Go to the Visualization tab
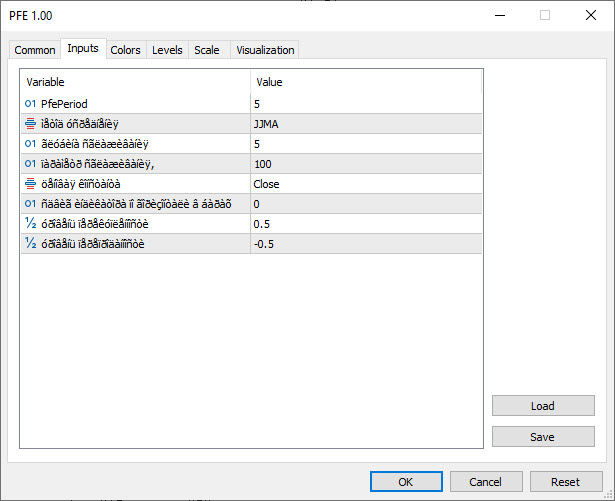The image size is (615, 501). pos(265,50)
